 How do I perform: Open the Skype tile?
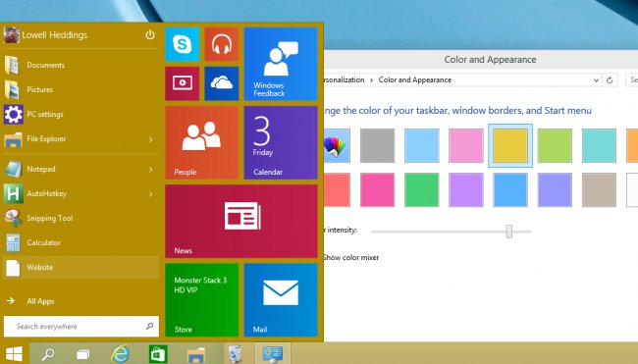183,44
